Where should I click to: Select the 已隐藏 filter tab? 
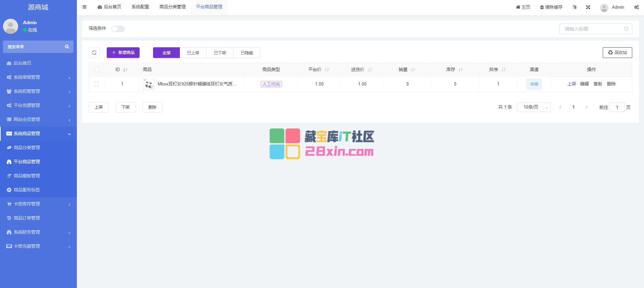click(x=247, y=53)
